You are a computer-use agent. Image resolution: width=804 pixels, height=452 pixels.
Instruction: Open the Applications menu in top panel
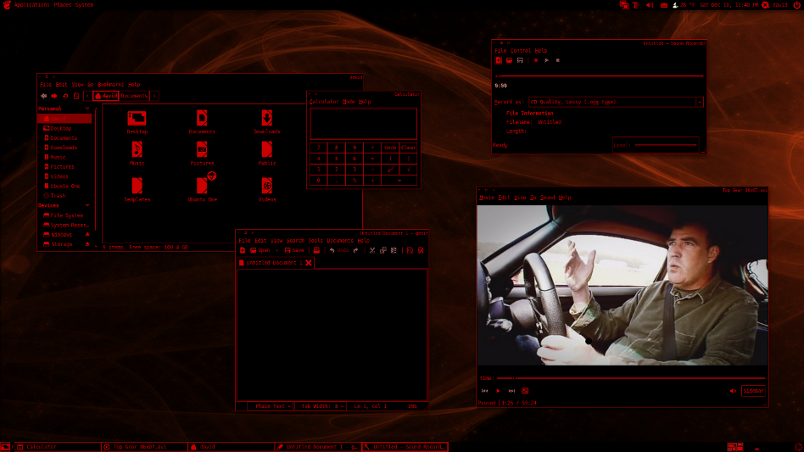[x=31, y=5]
